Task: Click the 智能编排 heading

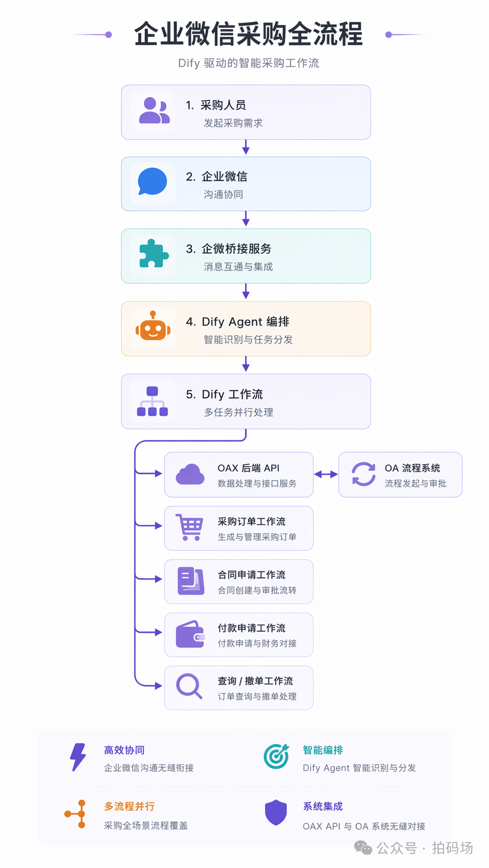Action: point(323,750)
